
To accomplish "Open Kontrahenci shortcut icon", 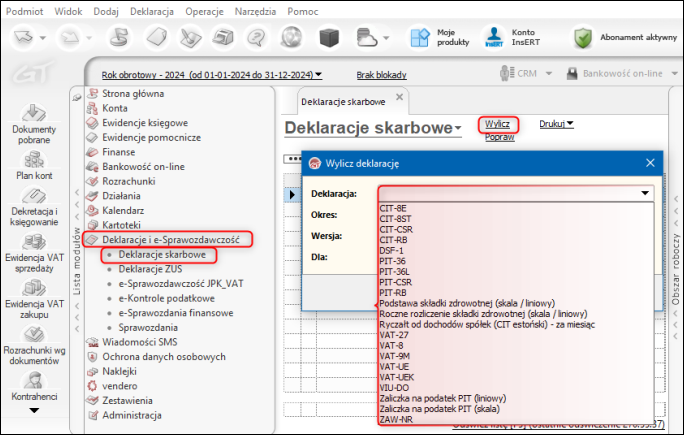I will (34, 387).
